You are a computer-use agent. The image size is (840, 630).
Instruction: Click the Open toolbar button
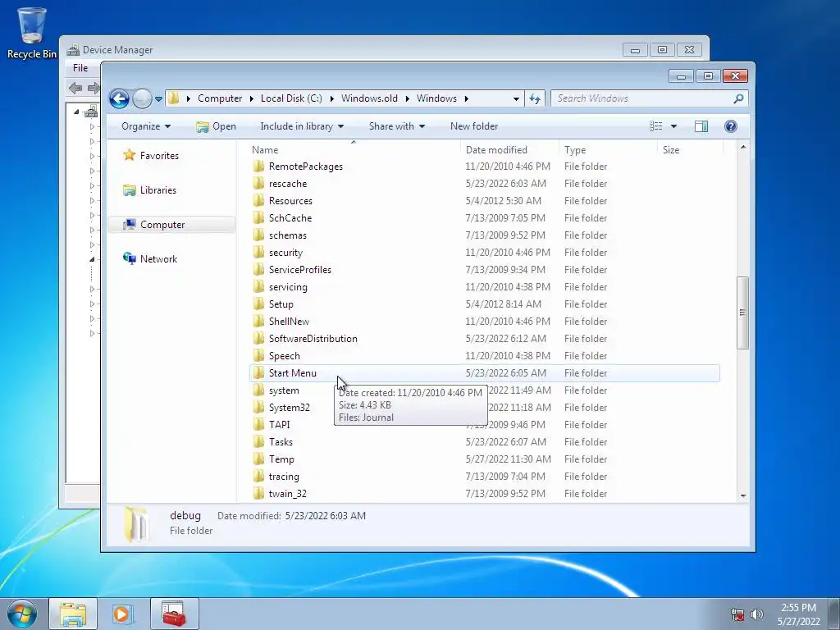coord(216,126)
